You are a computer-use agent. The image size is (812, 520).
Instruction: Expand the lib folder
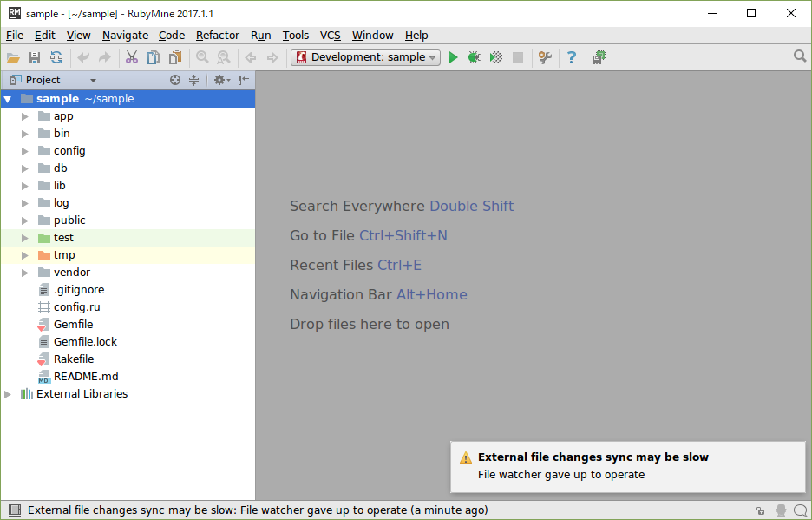coord(24,186)
